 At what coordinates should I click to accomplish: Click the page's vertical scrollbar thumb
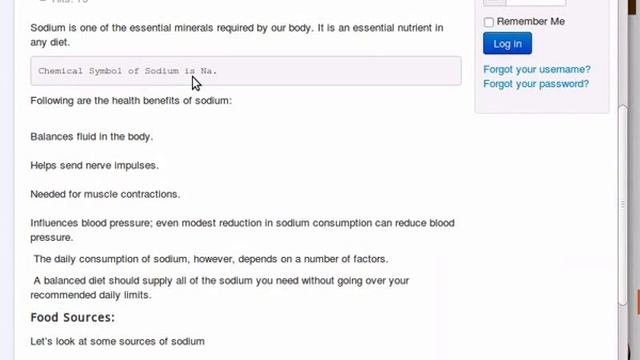[622, 205]
